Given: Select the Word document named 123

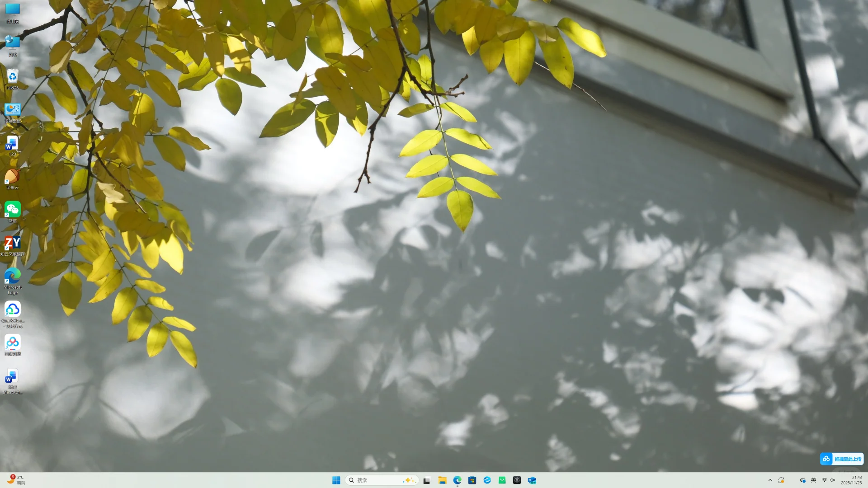Looking at the screenshot, I should (x=12, y=144).
